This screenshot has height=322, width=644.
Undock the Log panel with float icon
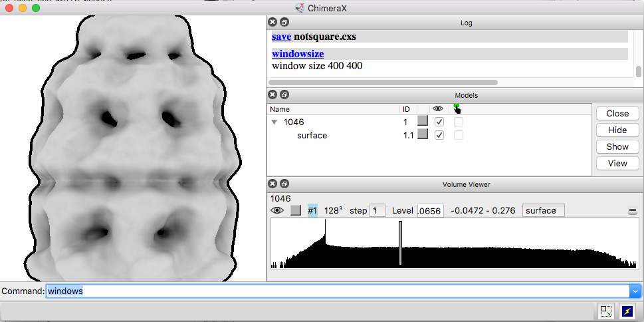pos(284,23)
